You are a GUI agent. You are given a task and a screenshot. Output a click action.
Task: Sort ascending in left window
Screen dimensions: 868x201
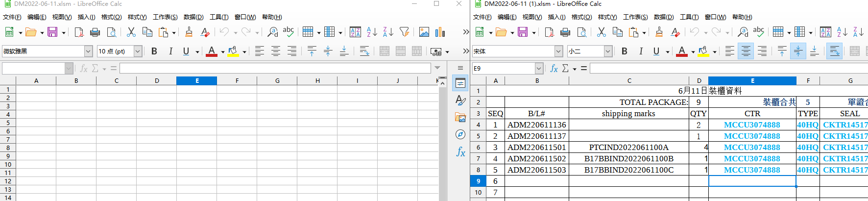tap(372, 32)
